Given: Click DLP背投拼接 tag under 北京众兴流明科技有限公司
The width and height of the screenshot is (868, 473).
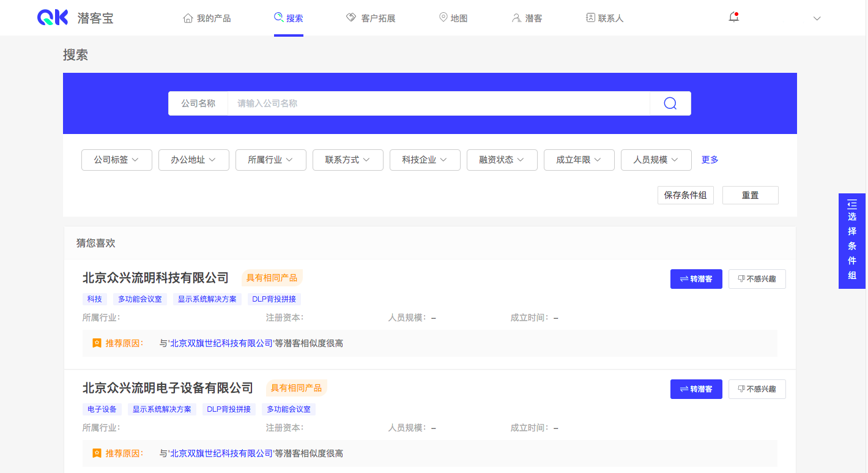Looking at the screenshot, I should point(274,299).
